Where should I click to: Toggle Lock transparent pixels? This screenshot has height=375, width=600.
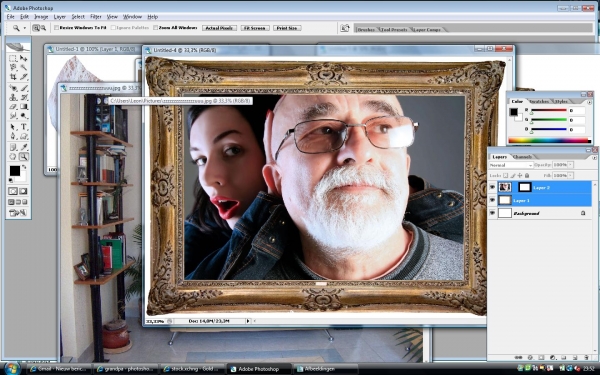(x=505, y=175)
